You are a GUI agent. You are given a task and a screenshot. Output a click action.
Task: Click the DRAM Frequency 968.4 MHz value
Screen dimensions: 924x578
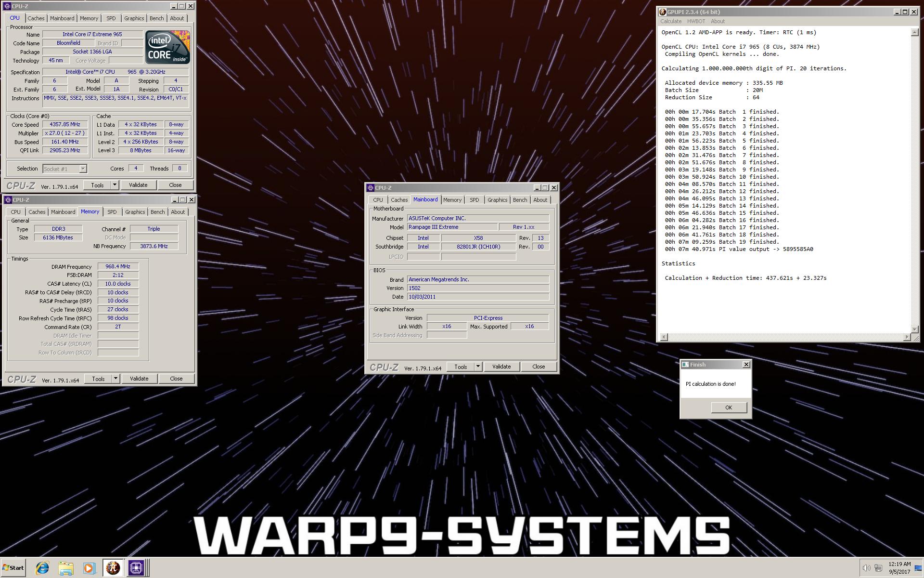[x=118, y=266]
